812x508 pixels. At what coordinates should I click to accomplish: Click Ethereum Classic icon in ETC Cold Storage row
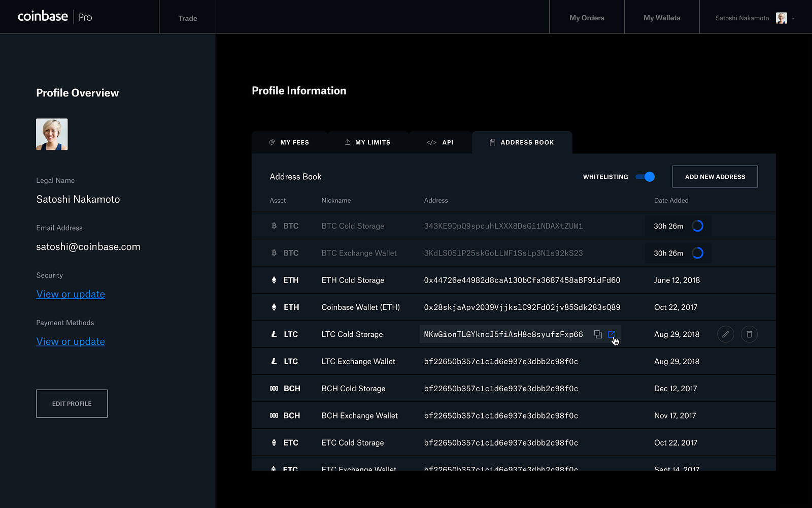[274, 442]
